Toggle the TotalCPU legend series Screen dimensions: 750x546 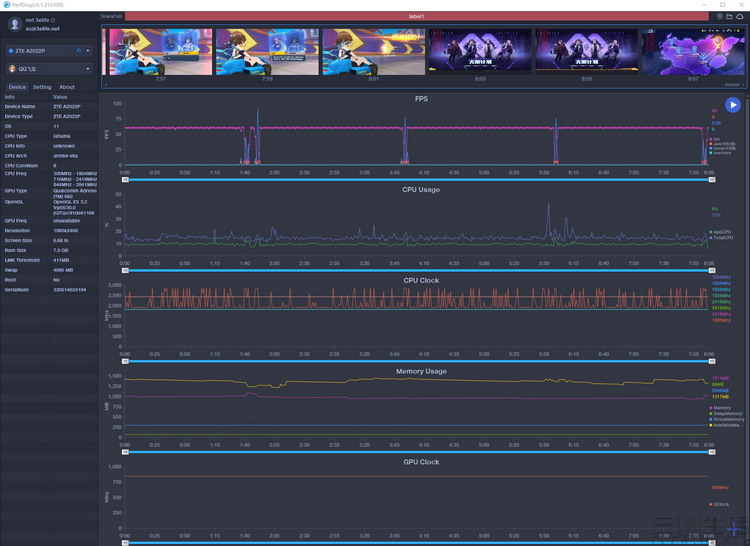[721, 238]
